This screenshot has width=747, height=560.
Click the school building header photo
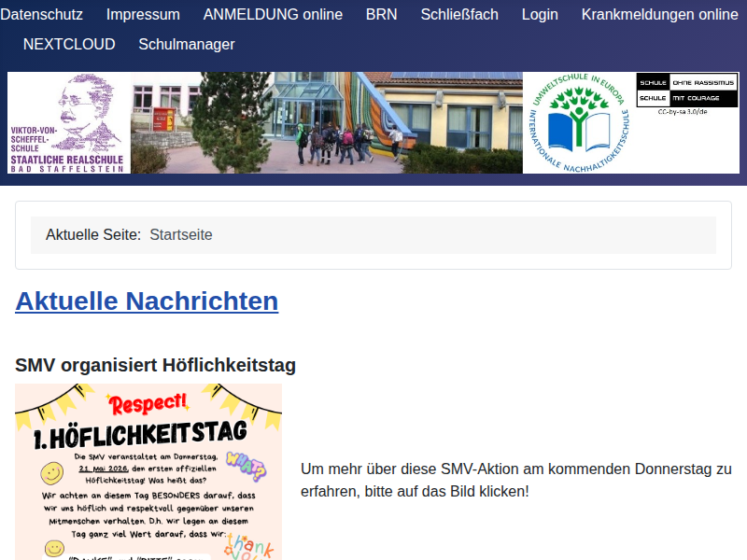[x=327, y=123]
